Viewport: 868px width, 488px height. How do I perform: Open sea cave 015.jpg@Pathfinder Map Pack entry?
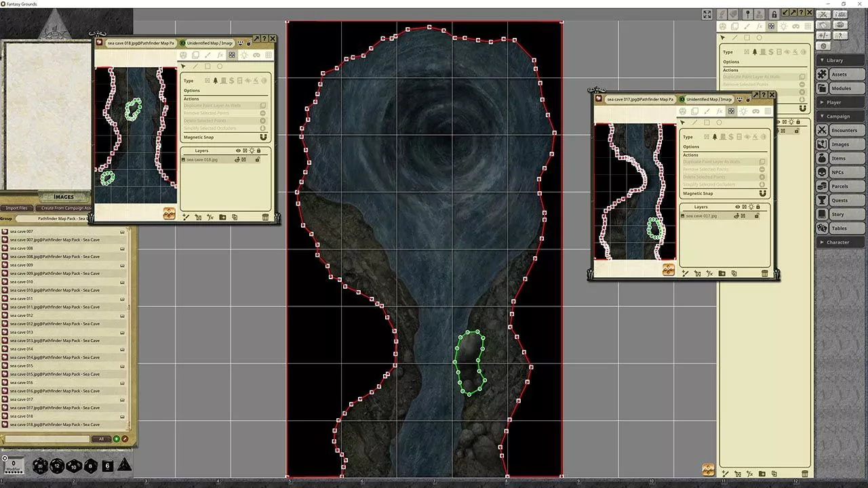(x=64, y=374)
